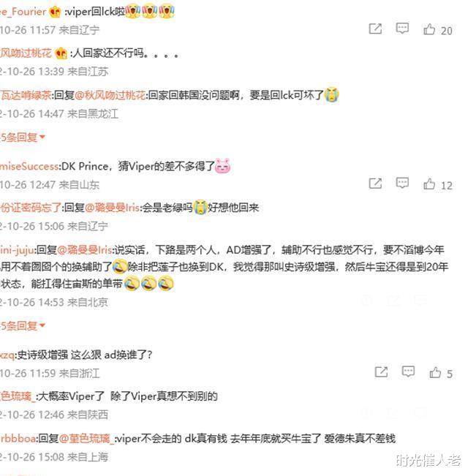This screenshot has width=468, height=476.
Task: Share the 'viper回lck啦' comment
Action: (x=375, y=29)
